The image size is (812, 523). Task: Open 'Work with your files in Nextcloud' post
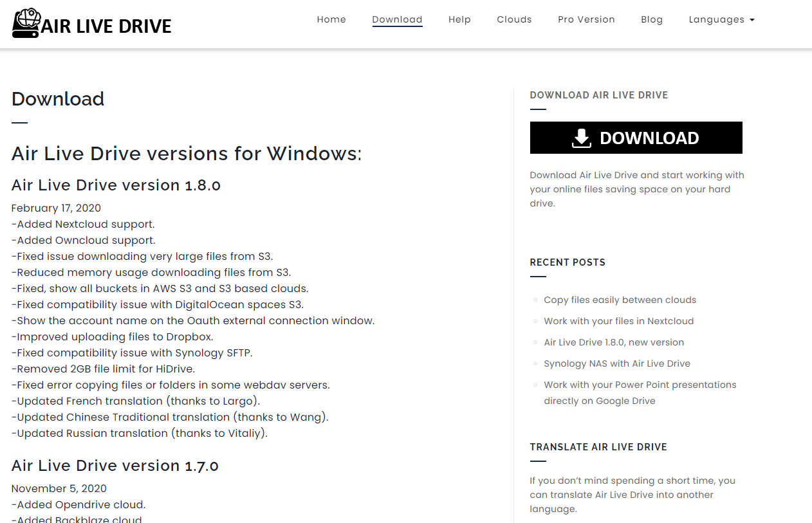point(618,321)
